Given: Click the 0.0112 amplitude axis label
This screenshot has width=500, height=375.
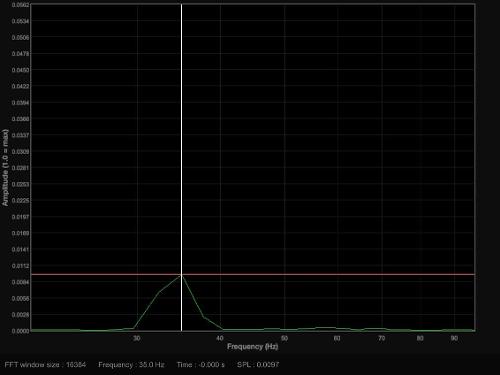Looking at the screenshot, I should tap(20, 266).
